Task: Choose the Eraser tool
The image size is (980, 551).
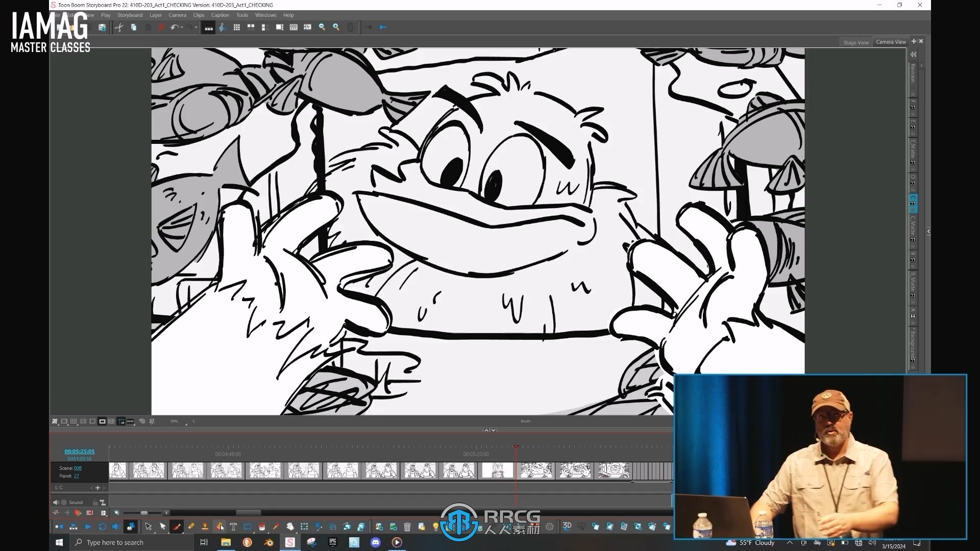Action: coord(219,527)
